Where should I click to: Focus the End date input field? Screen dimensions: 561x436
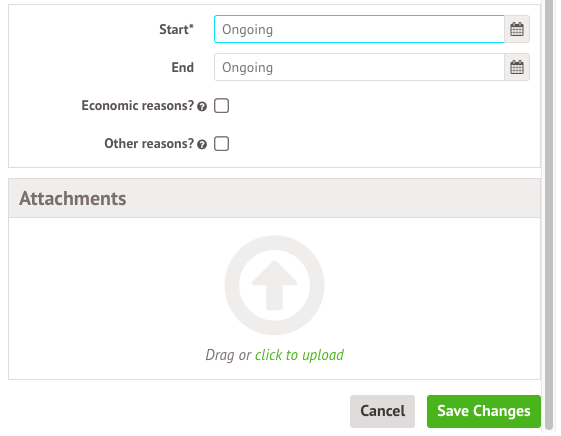point(359,67)
